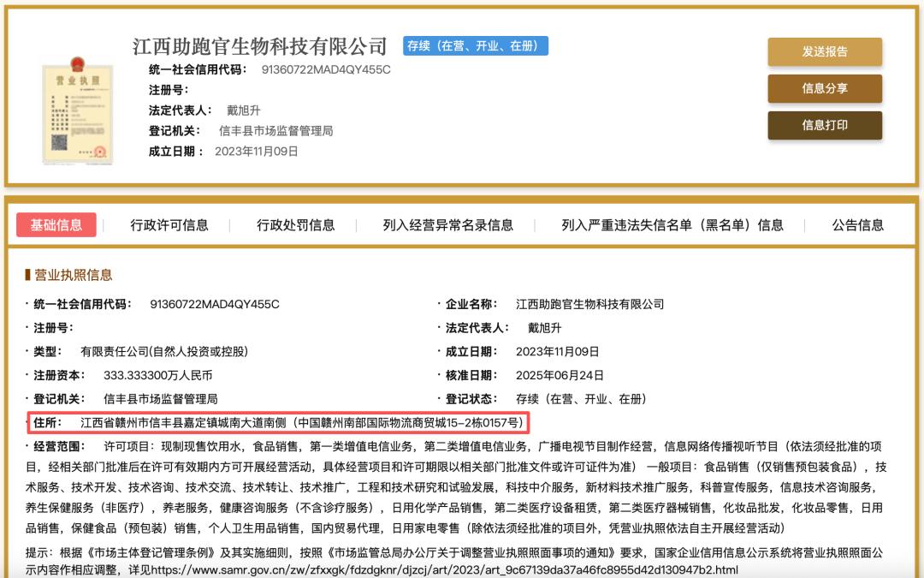
Task: Click the 发送报告 button
Action: tap(825, 52)
